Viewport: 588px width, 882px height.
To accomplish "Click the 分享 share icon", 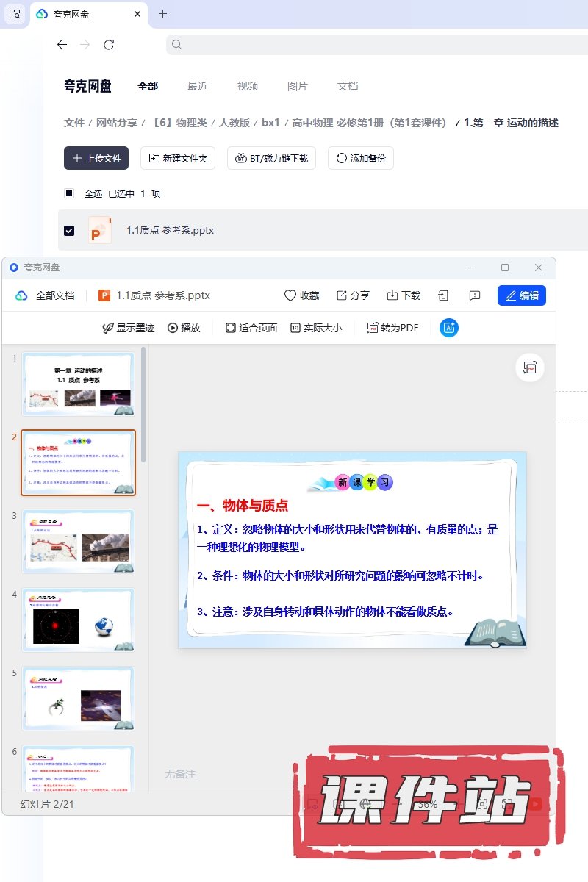I will coord(342,295).
